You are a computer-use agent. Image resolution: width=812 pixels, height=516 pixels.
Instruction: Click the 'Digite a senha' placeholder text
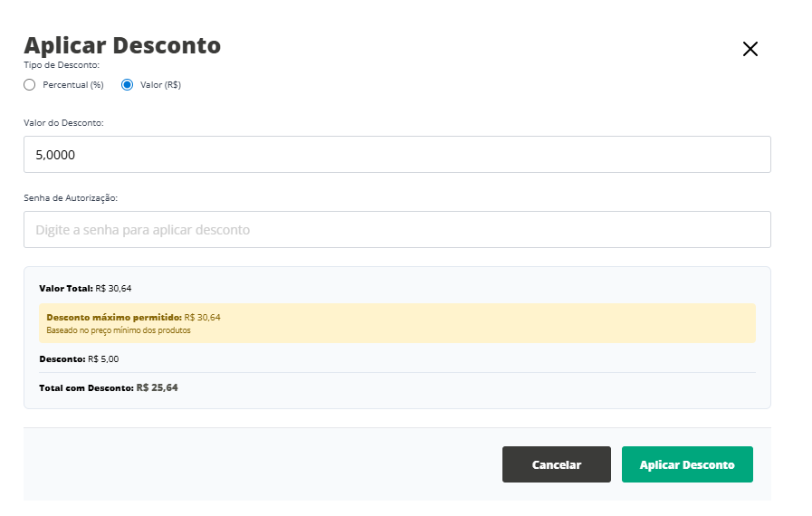tap(142, 230)
